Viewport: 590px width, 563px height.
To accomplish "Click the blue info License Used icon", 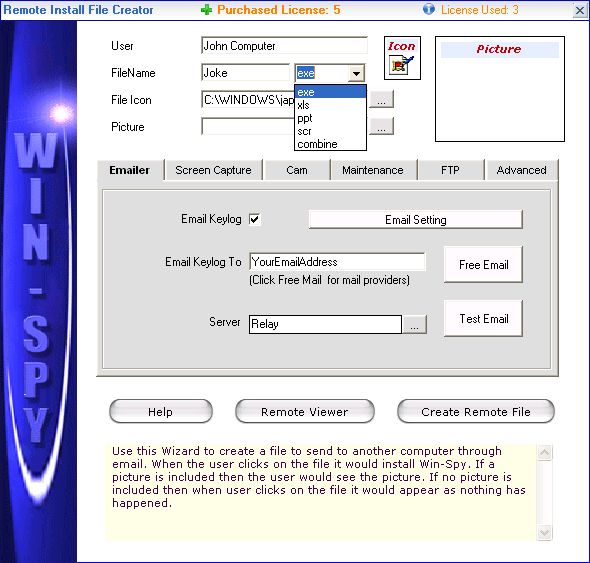I will click(429, 9).
